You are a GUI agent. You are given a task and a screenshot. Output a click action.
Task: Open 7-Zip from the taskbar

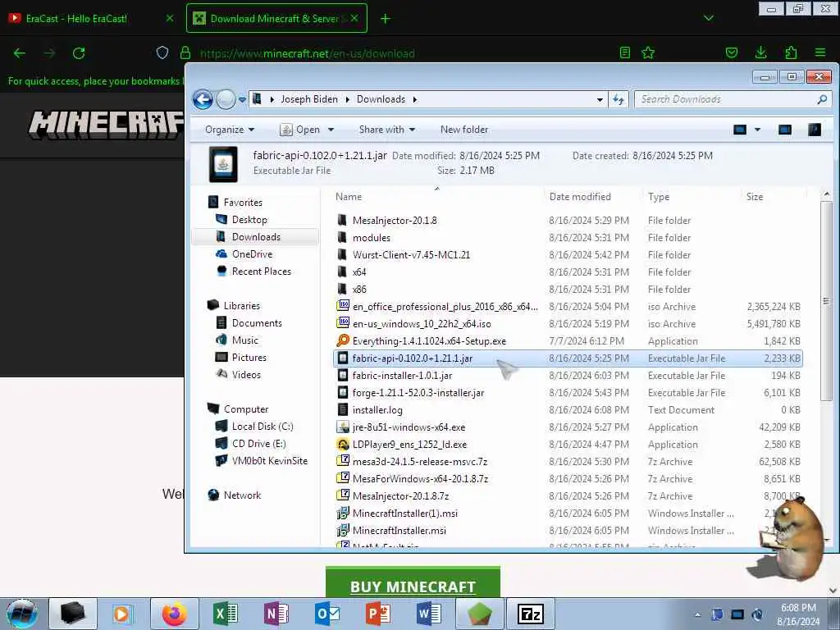click(531, 614)
